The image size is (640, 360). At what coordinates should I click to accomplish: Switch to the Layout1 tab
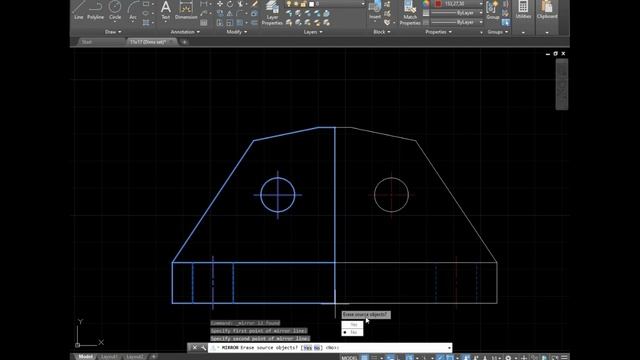(109, 357)
